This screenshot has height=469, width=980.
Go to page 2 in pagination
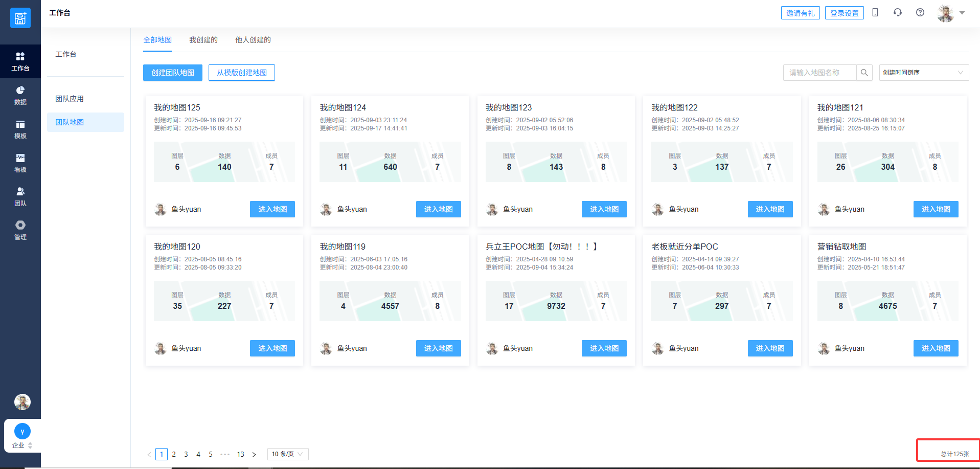174,454
